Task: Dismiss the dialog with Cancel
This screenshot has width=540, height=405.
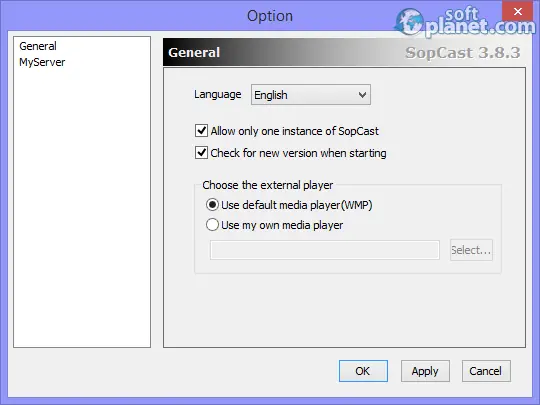Action: pyautogui.click(x=486, y=371)
